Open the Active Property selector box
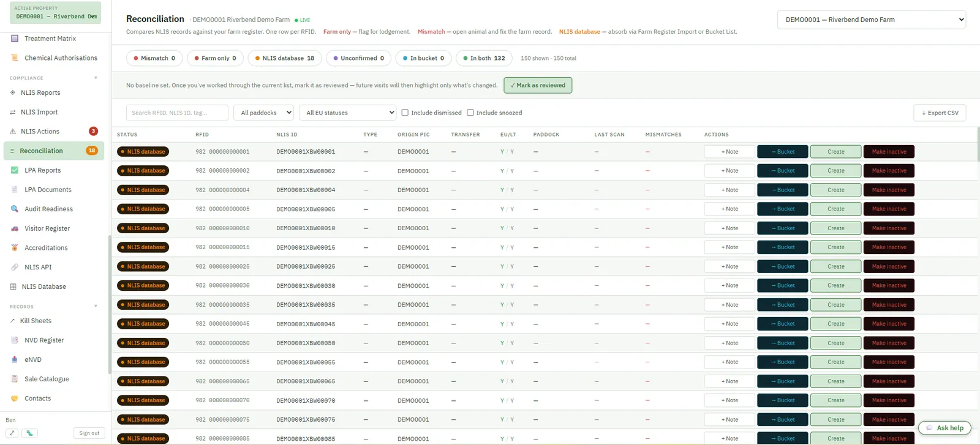980x445 pixels. (x=55, y=13)
